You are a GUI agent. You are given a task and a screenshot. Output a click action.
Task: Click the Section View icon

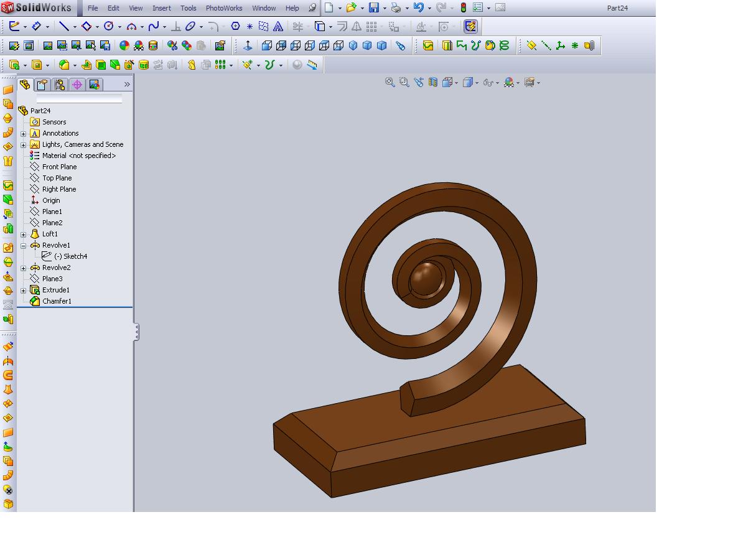point(433,82)
